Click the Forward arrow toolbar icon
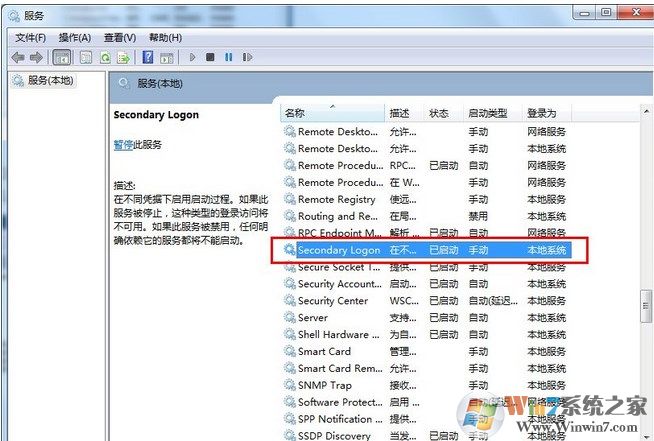This screenshot has height=441, width=654. tap(36, 57)
